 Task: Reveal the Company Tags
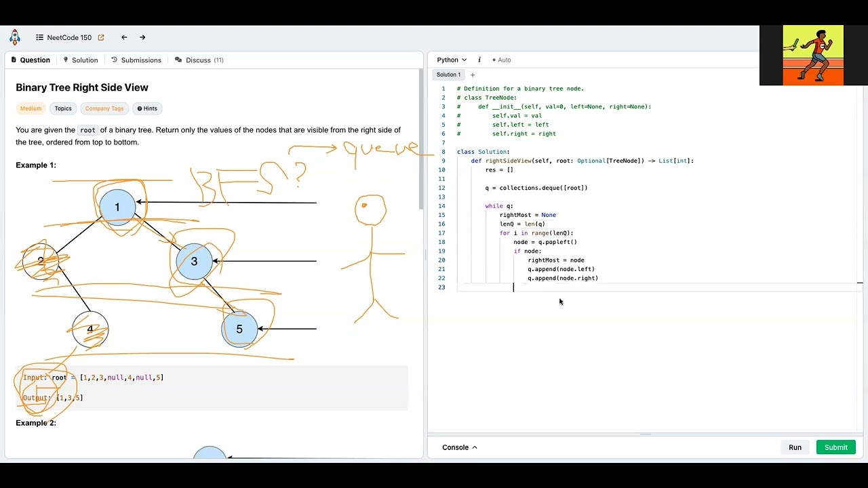(104, 108)
